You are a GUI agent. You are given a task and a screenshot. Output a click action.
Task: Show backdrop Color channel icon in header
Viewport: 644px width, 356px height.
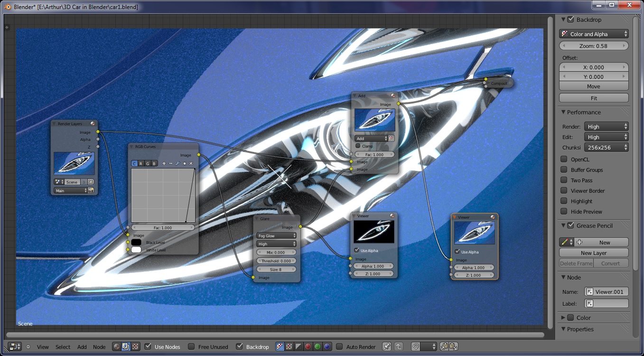point(289,347)
